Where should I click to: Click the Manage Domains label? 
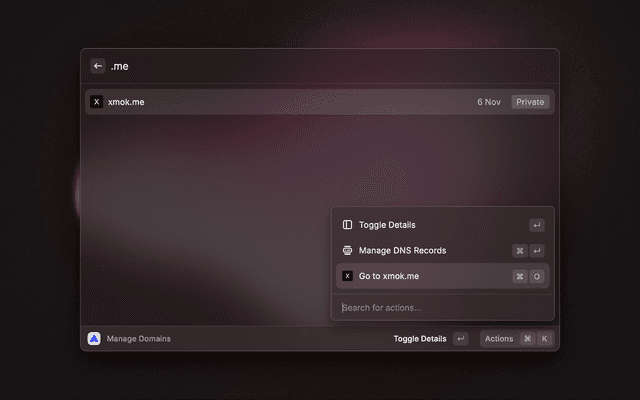point(138,339)
